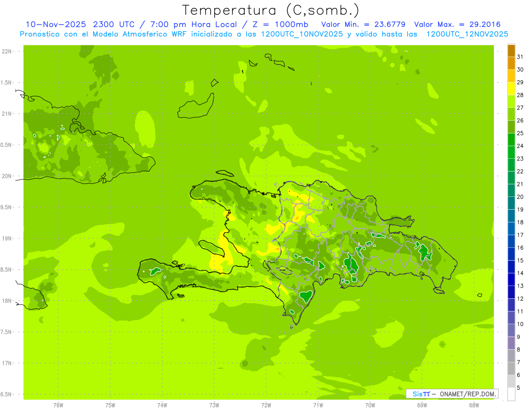Image resolution: width=532 pixels, height=411 pixels.
Task: Pick the teal swatch between 19 and 20
Action: [511, 204]
